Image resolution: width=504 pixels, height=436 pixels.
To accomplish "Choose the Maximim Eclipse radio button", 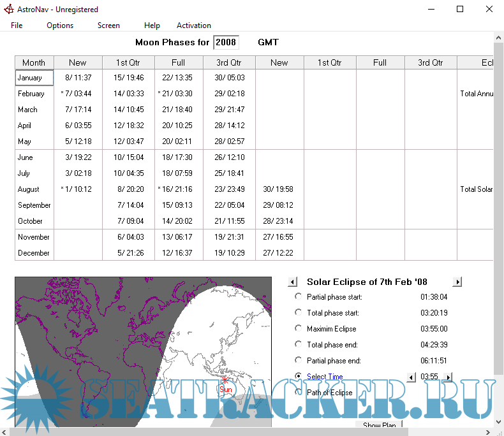I will 299,328.
